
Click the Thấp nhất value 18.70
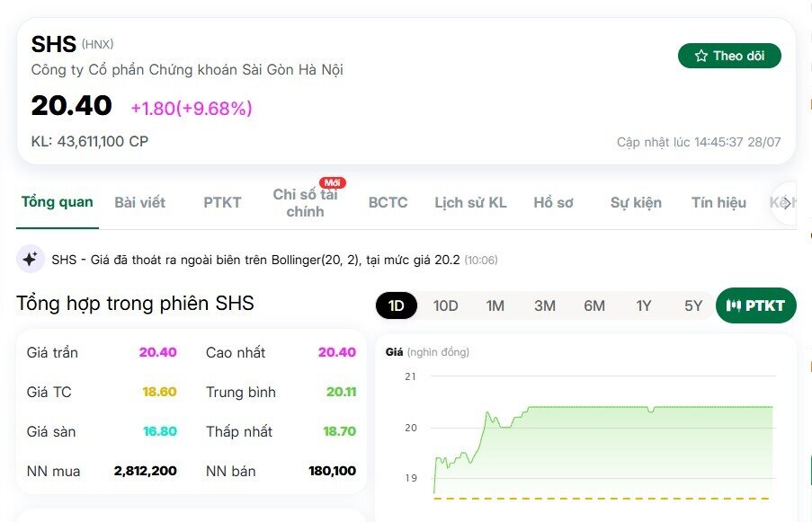(x=339, y=431)
